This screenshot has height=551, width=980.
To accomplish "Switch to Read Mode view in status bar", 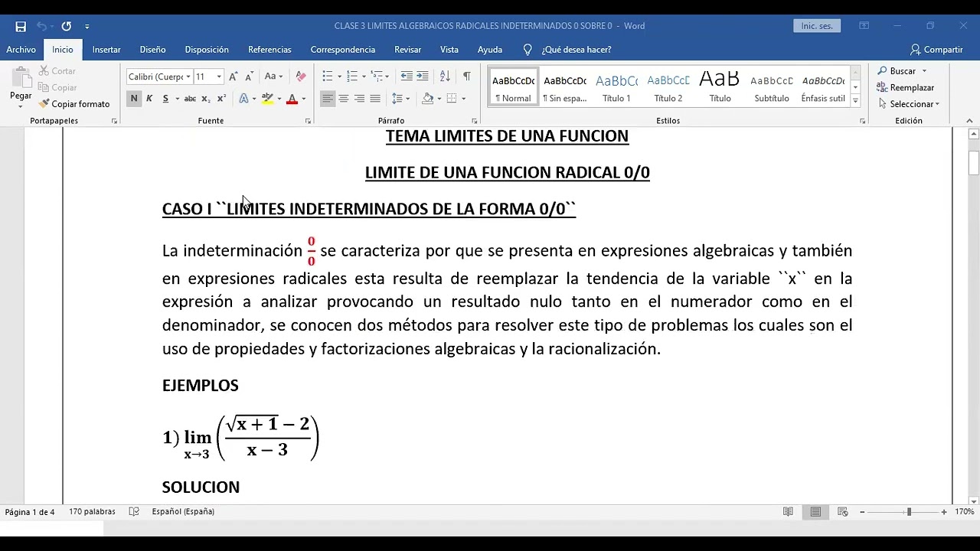I will point(788,512).
